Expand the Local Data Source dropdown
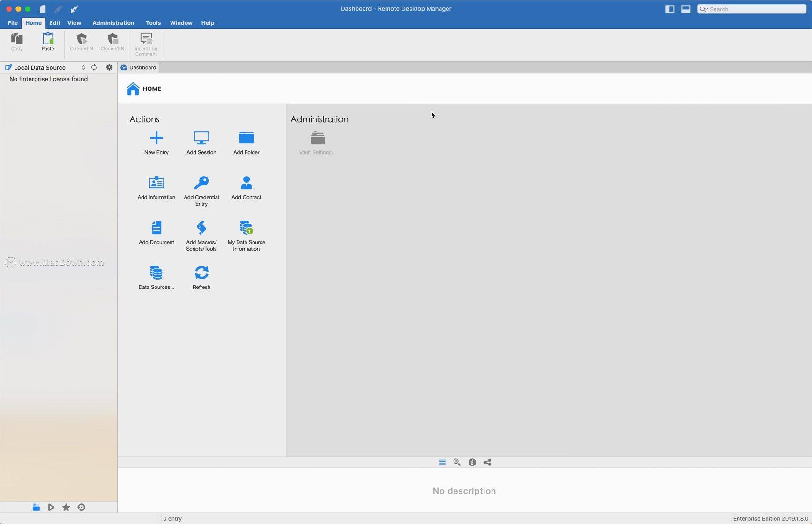812x524 pixels. coord(45,67)
